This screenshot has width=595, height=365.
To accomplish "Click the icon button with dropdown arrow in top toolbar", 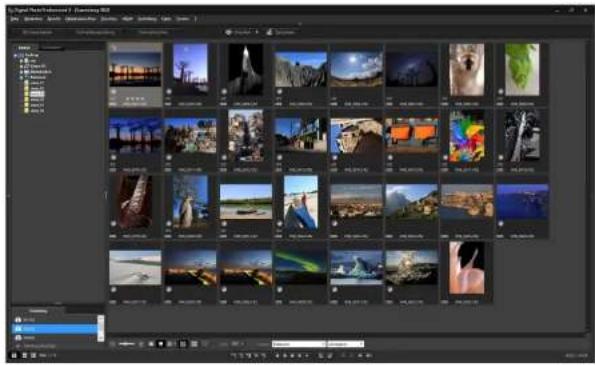I will coord(239,33).
